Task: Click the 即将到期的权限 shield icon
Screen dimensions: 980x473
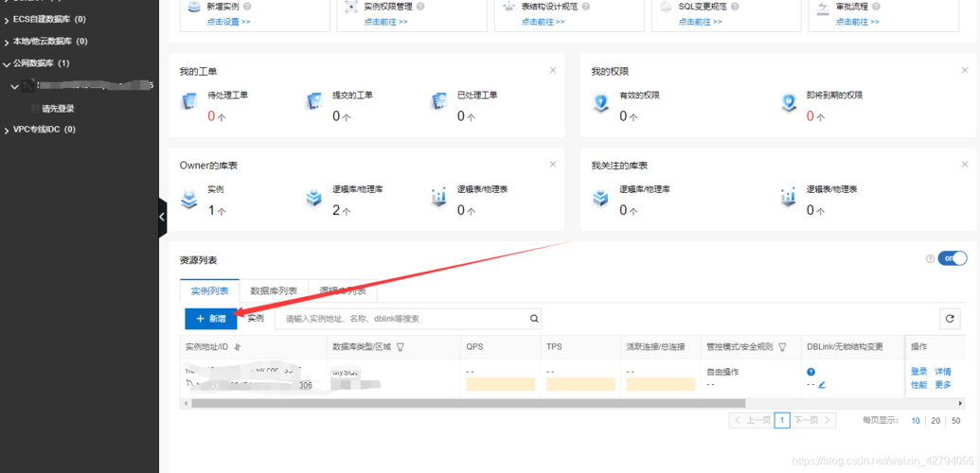Action: click(x=788, y=103)
